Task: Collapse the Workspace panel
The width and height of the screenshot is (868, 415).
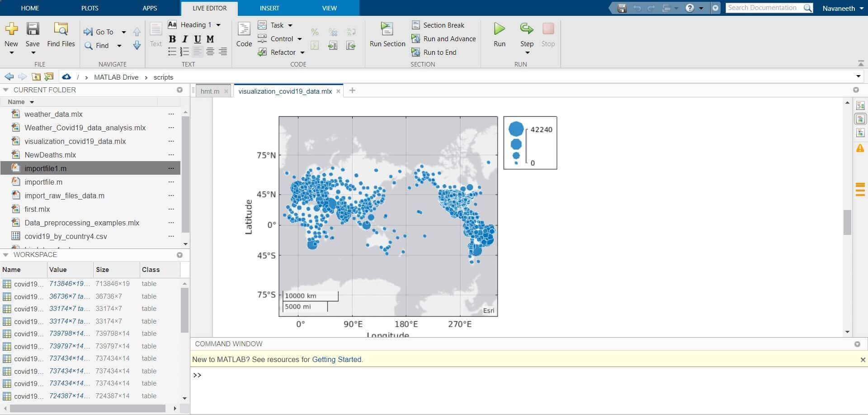Action: click(5, 254)
